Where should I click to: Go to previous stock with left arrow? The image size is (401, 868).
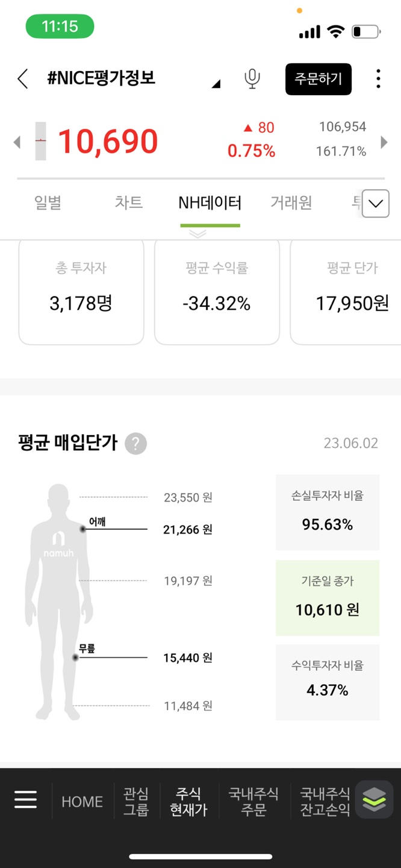17,142
